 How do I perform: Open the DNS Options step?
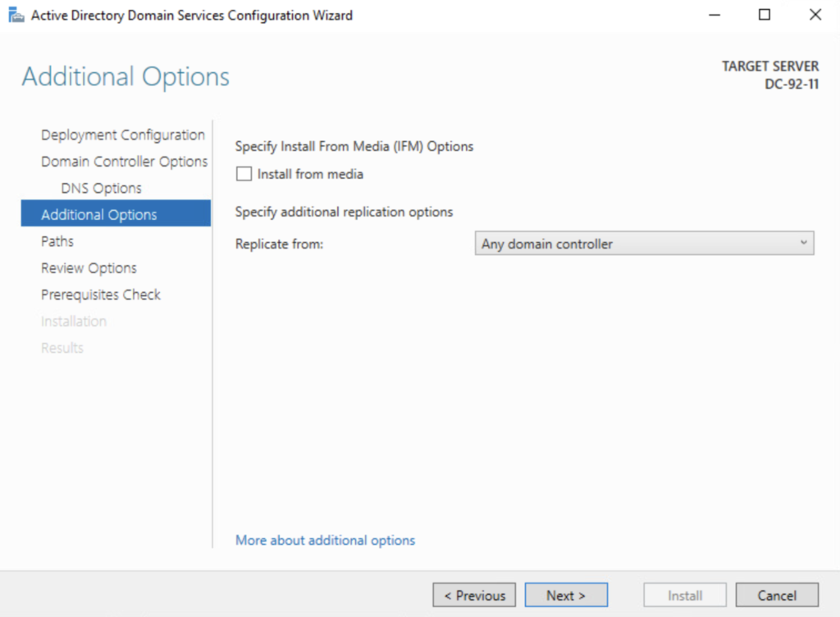pyautogui.click(x=101, y=188)
